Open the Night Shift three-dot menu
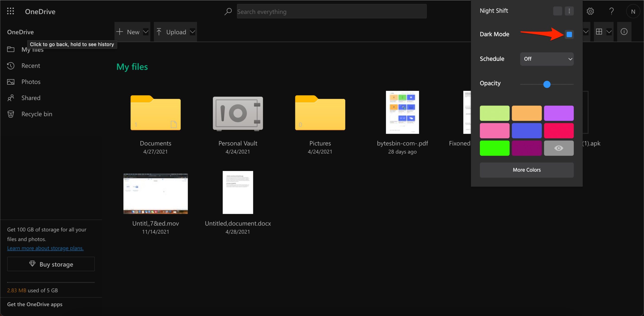644x316 pixels. [x=569, y=11]
